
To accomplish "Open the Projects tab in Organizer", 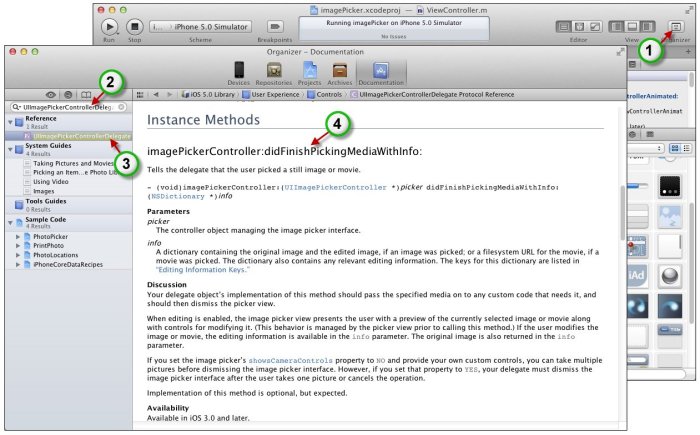I will (x=309, y=74).
